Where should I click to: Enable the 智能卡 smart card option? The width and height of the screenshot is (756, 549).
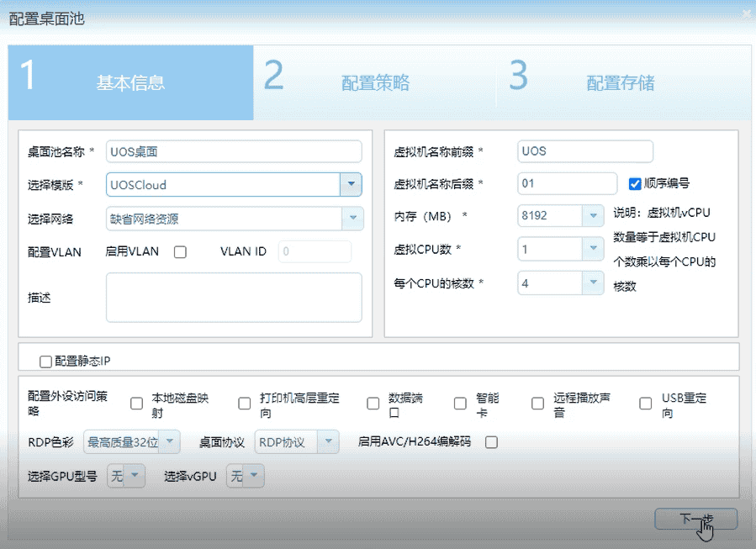point(460,403)
